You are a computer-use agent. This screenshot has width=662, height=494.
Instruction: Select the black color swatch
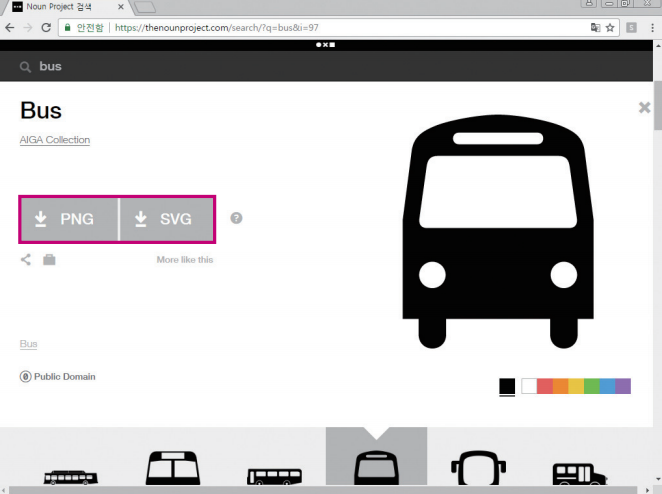click(x=507, y=386)
